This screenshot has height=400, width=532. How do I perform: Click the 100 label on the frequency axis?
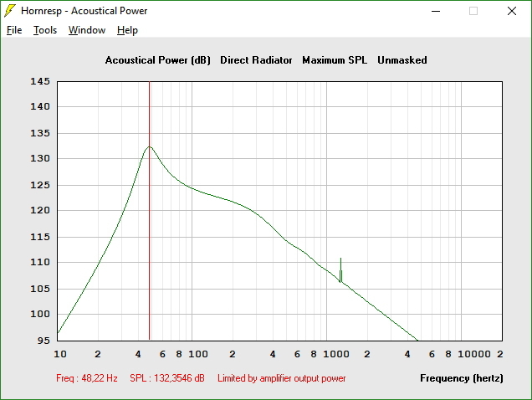click(x=198, y=354)
